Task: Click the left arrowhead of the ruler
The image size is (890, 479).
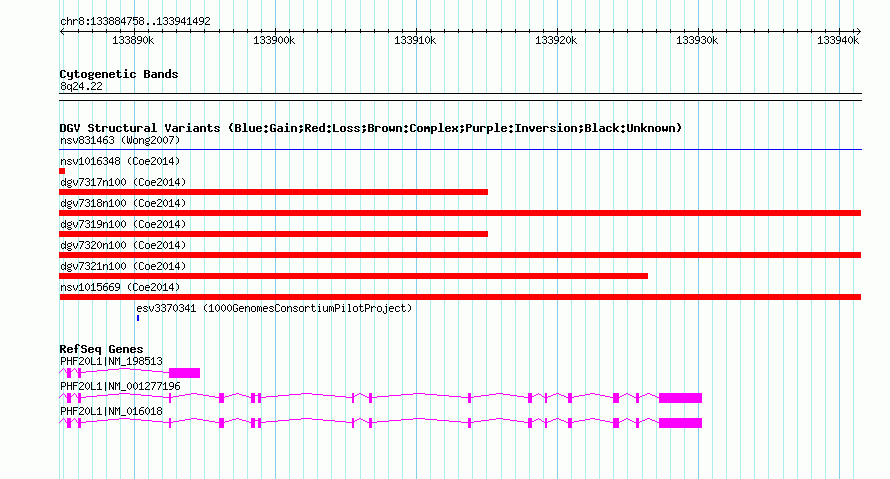Action: coord(62,32)
